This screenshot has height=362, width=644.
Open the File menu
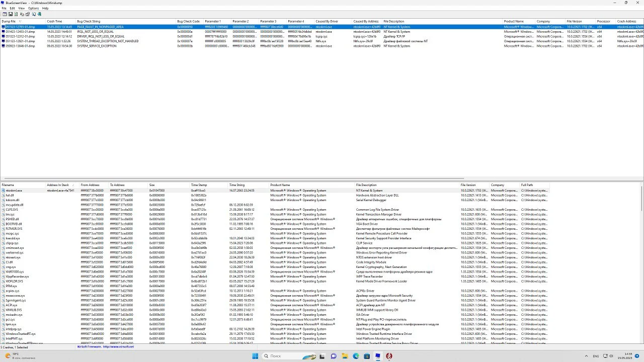coord(4,8)
